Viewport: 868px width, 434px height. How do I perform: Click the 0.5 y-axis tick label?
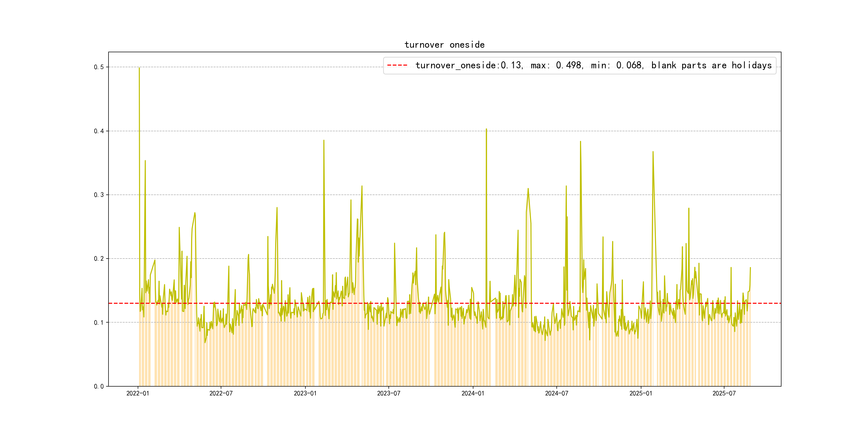tap(99, 67)
